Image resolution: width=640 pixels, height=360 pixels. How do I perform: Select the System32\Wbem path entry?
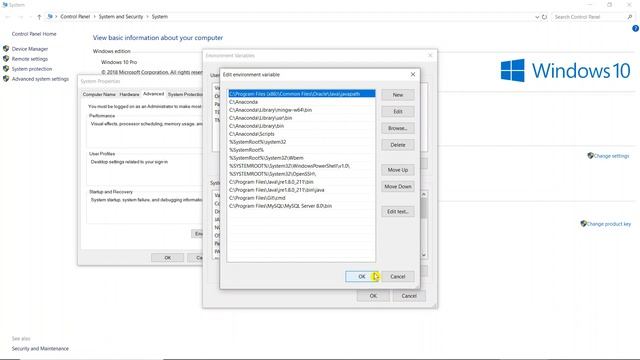(302, 158)
